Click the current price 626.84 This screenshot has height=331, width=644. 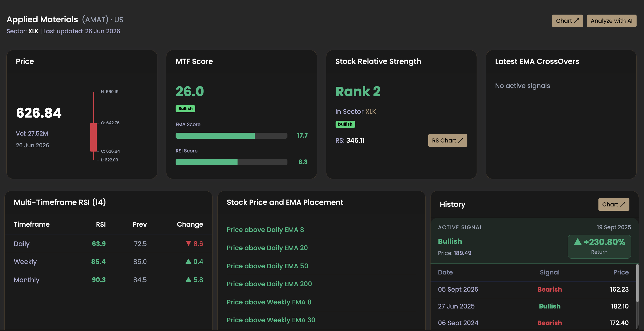point(39,113)
